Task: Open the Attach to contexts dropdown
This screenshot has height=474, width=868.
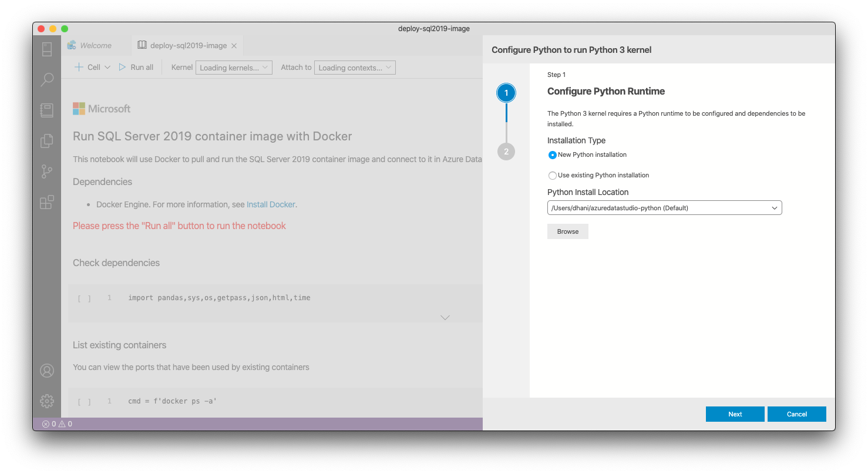Action: [x=355, y=68]
